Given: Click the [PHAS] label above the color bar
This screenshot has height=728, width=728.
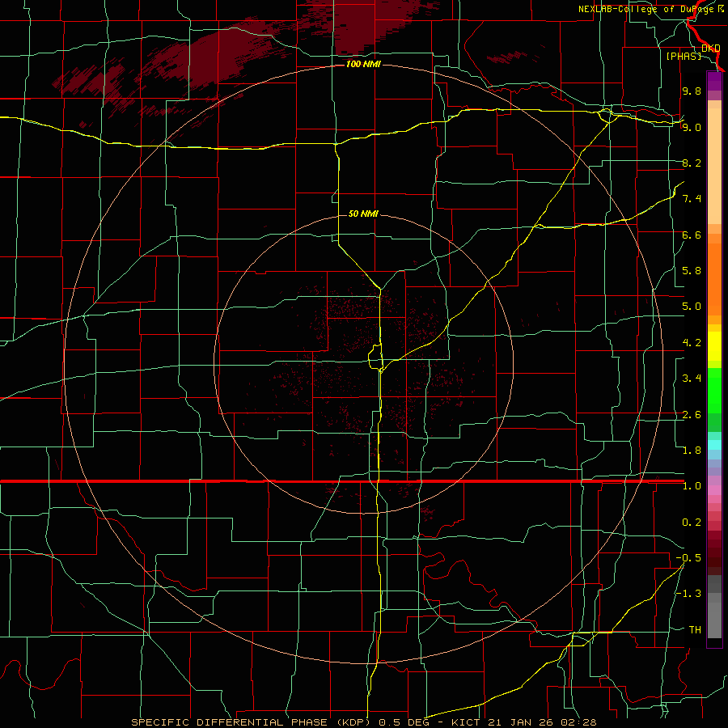Looking at the screenshot, I should coord(684,56).
